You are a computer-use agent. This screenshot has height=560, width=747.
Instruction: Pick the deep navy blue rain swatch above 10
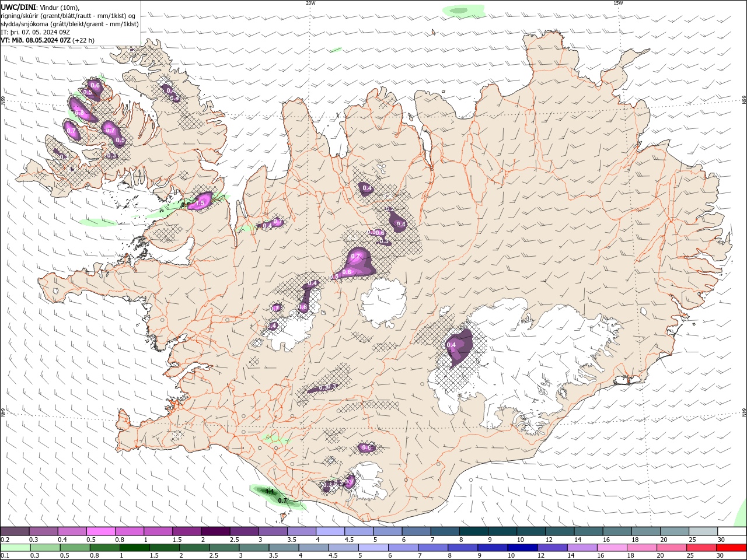tap(523, 548)
